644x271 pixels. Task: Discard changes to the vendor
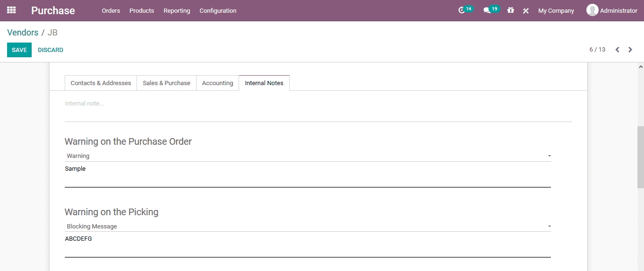51,50
